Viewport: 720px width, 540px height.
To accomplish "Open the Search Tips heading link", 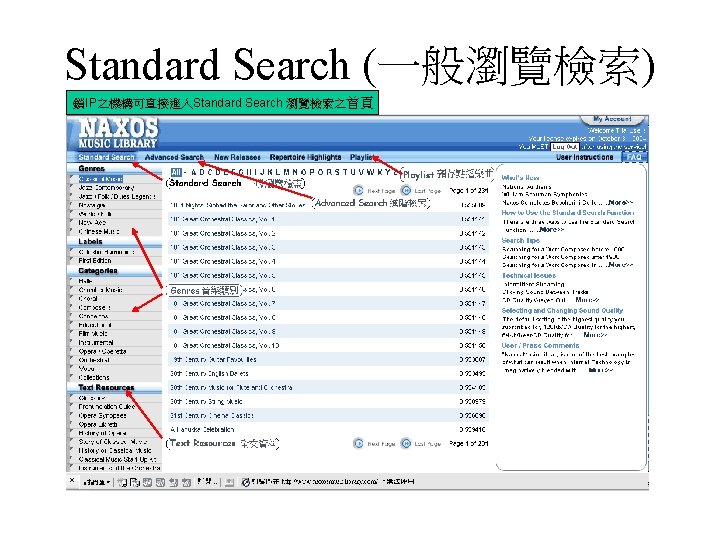I will tap(520, 241).
